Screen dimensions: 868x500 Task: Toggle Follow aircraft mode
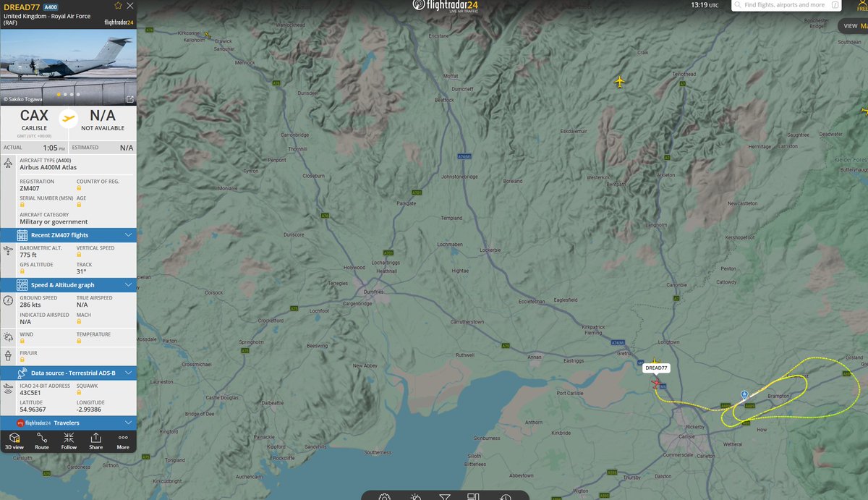[69, 441]
